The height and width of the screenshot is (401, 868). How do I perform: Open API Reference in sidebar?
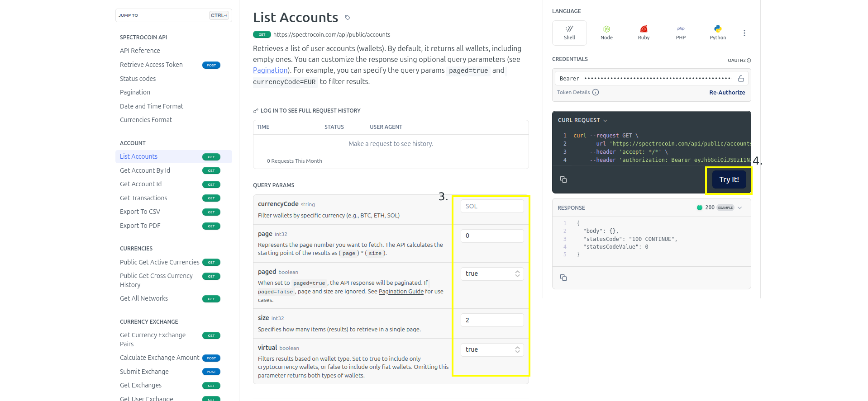(x=140, y=51)
